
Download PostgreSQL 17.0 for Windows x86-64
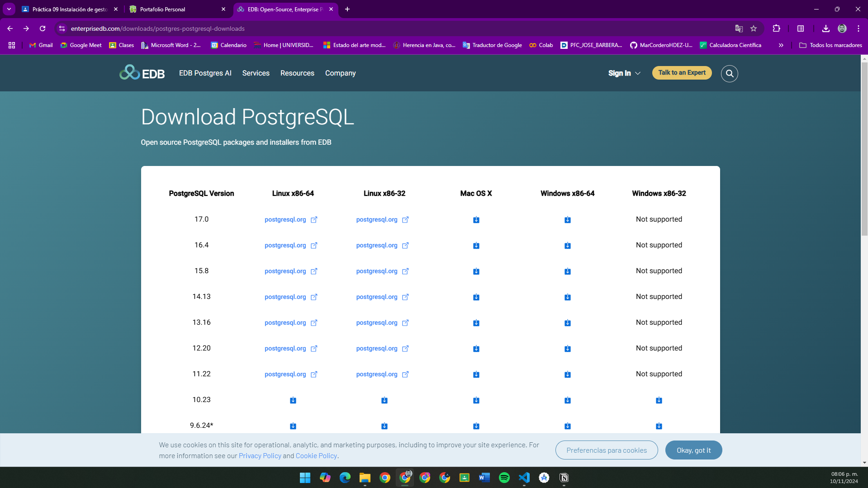[568, 220]
